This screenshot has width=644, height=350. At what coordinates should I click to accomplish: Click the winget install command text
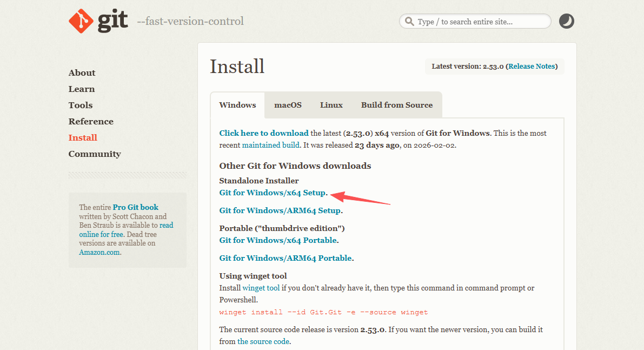[x=323, y=312]
